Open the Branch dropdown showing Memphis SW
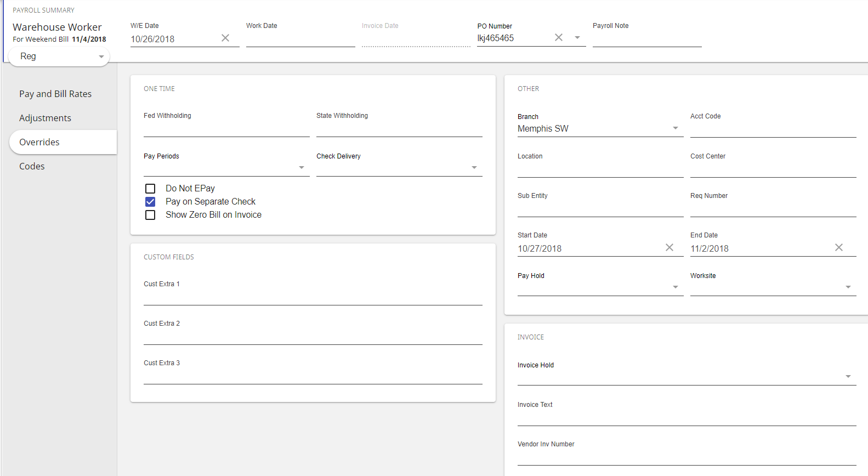 (x=600, y=128)
